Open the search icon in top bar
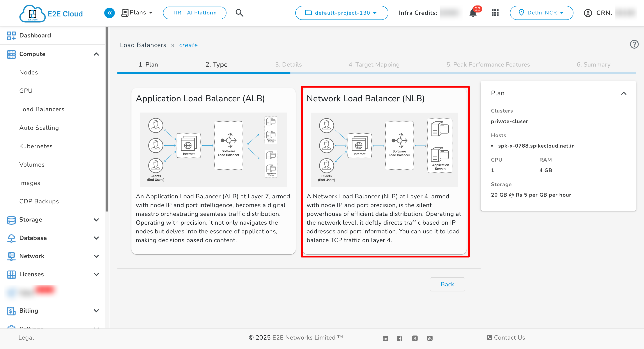Screen dimensions: 644x349 239,13
